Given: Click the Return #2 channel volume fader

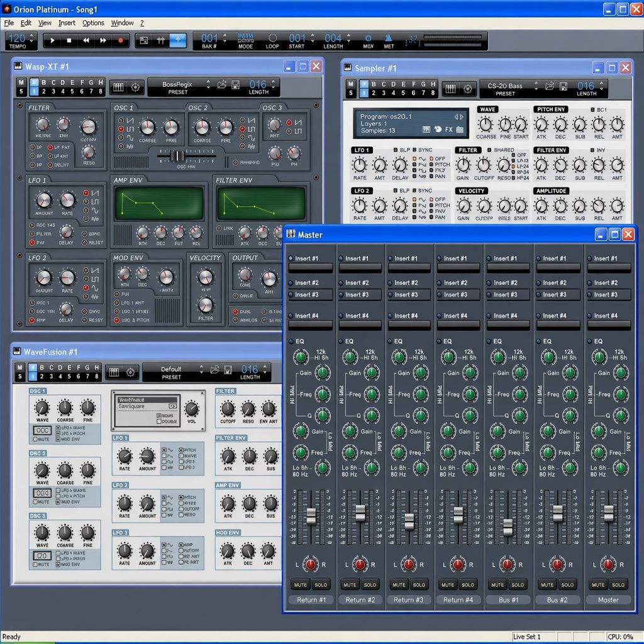Looking at the screenshot, I should point(360,513).
